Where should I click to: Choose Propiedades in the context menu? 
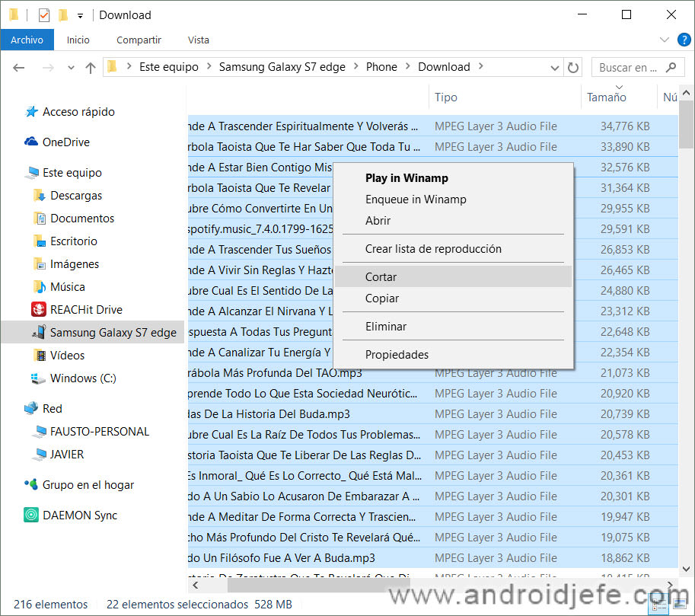[397, 354]
